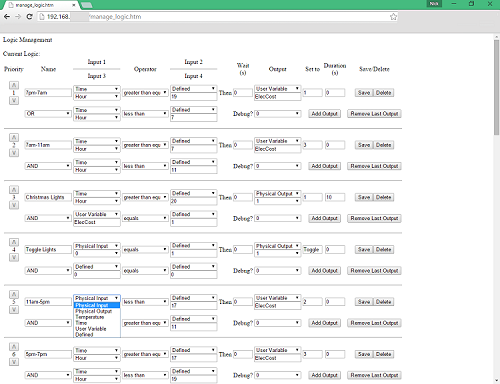Save the 7pm-7am rule
Viewport: 500px width, 384px height.
click(x=364, y=93)
